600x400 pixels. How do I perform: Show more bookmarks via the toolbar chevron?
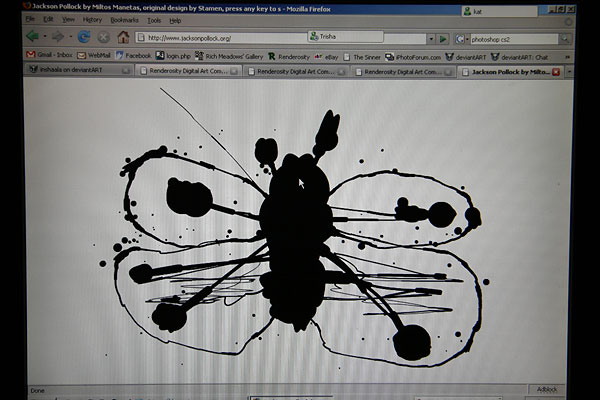point(567,57)
